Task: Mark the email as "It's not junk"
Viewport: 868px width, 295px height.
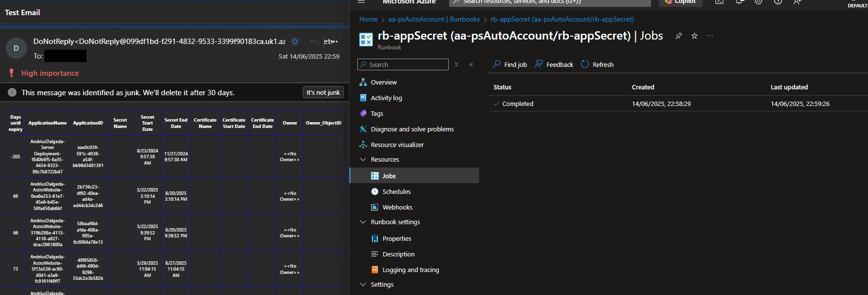Action: (x=323, y=92)
